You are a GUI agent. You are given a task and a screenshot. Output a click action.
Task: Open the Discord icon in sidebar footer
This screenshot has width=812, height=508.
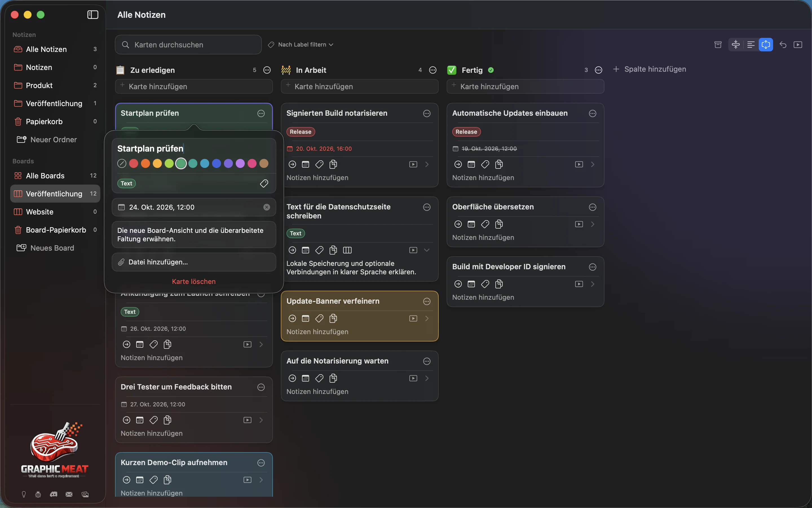point(54,494)
